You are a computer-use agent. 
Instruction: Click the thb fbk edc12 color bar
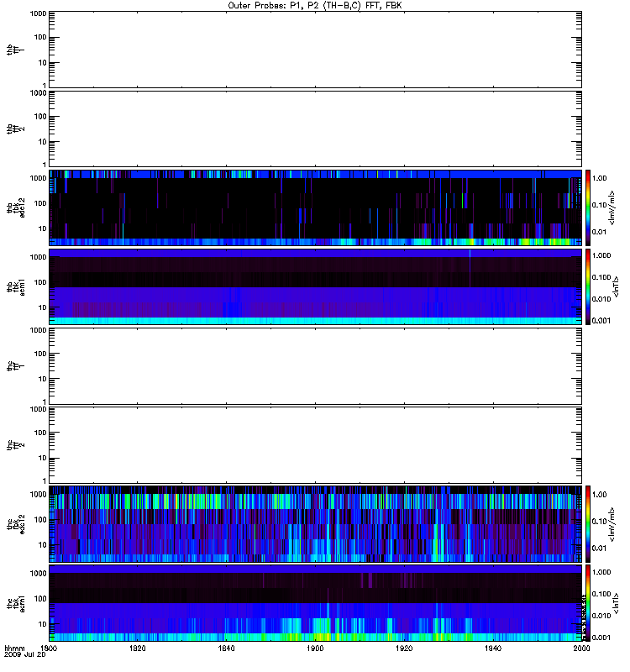[x=588, y=207]
